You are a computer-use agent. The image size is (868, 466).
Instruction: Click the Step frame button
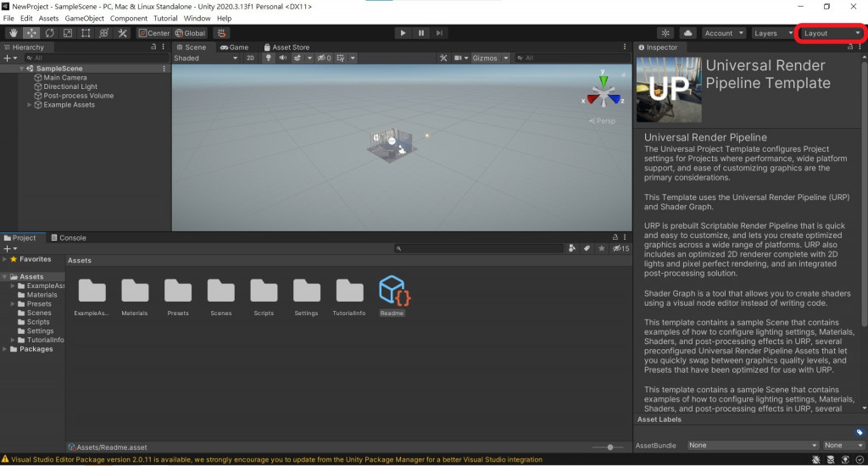(x=440, y=33)
